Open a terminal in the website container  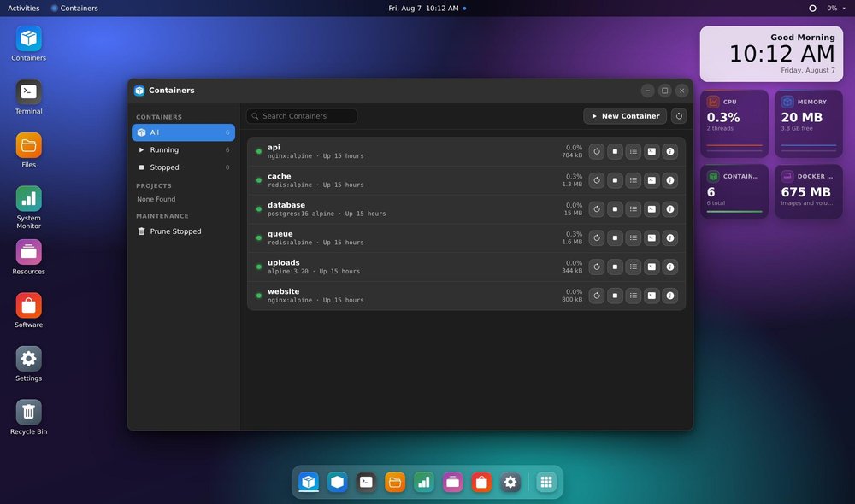652,296
